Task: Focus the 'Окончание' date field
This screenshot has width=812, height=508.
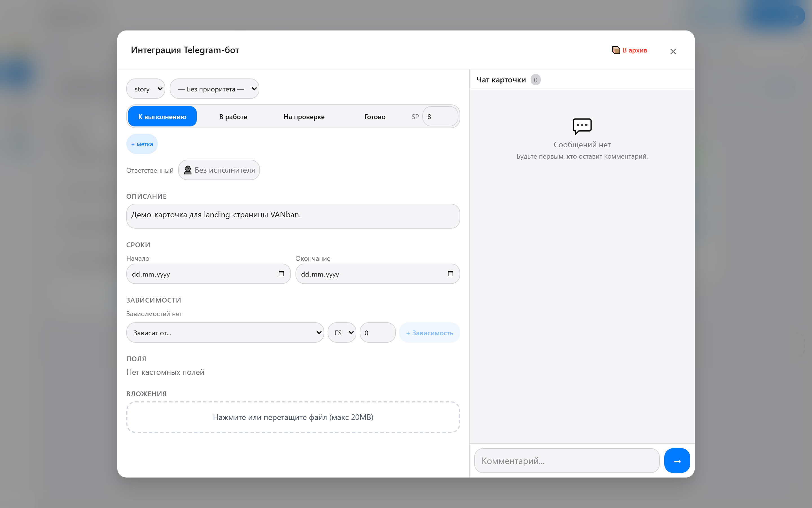Action: click(378, 274)
